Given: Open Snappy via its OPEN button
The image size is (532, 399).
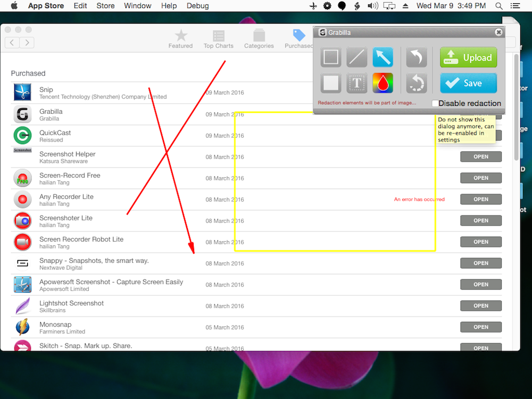Looking at the screenshot, I should (x=481, y=263).
